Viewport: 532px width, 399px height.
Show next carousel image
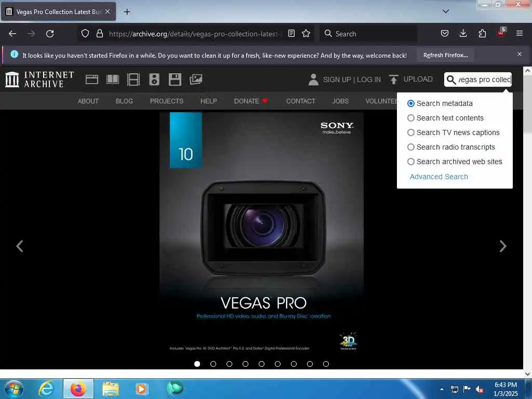[503, 246]
